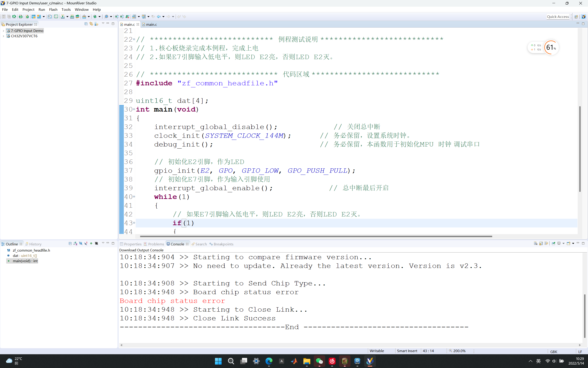This screenshot has height=368, width=588.
Task: Click Collapse All in Outline panel
Action: coord(70,243)
